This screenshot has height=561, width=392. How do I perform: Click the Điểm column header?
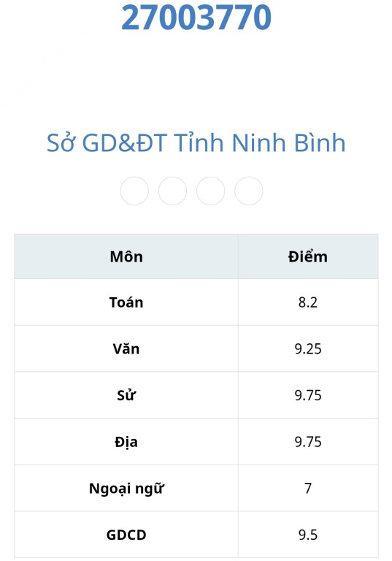pos(308,256)
